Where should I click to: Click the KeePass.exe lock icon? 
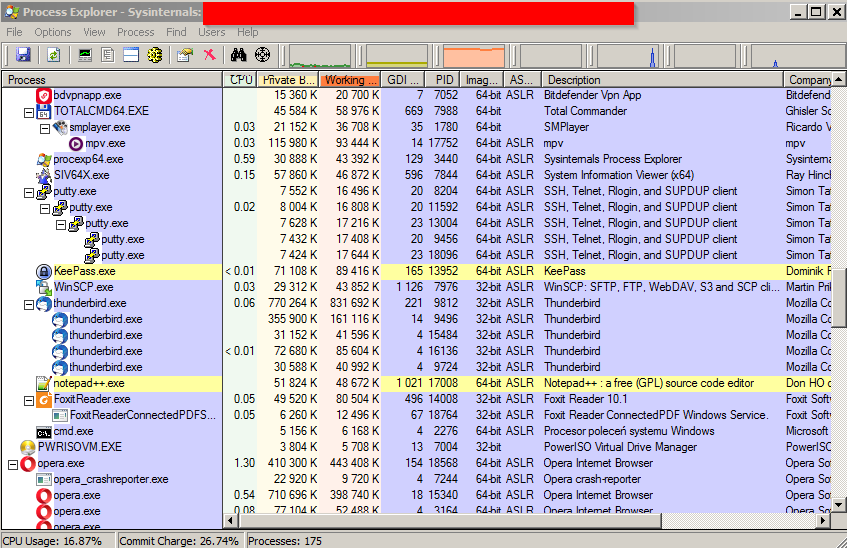(x=44, y=271)
